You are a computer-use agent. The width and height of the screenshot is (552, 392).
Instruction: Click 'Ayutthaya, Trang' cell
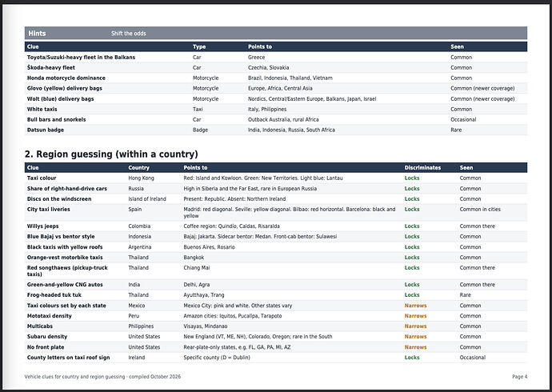(x=204, y=295)
